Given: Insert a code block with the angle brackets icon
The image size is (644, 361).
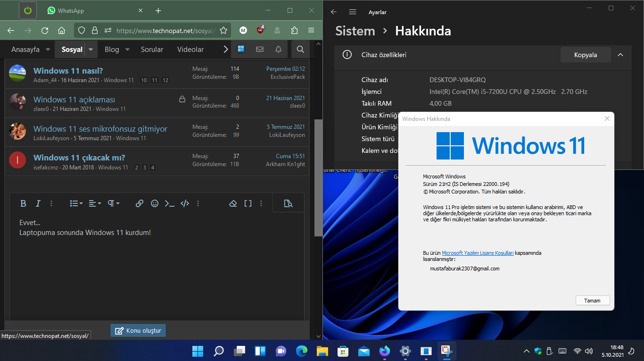Looking at the screenshot, I should tap(185, 203).
